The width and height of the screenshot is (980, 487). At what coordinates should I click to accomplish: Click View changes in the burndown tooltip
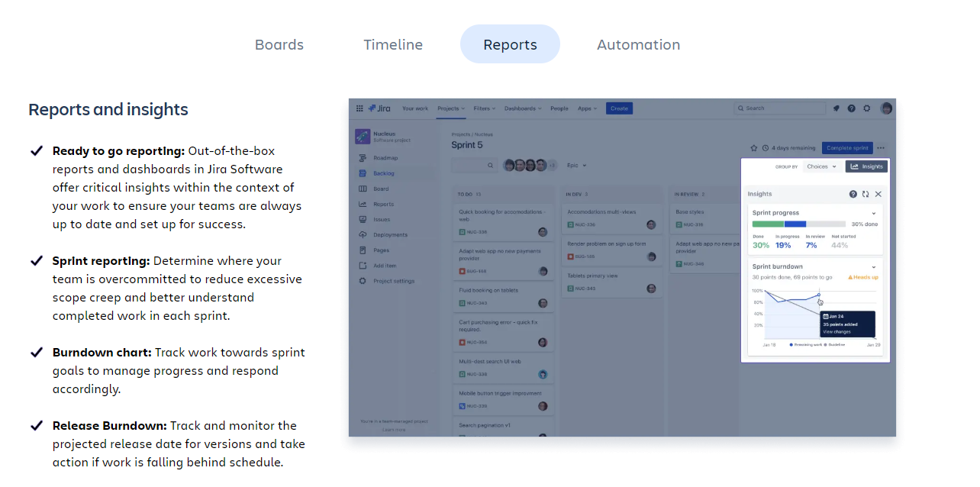pos(837,332)
